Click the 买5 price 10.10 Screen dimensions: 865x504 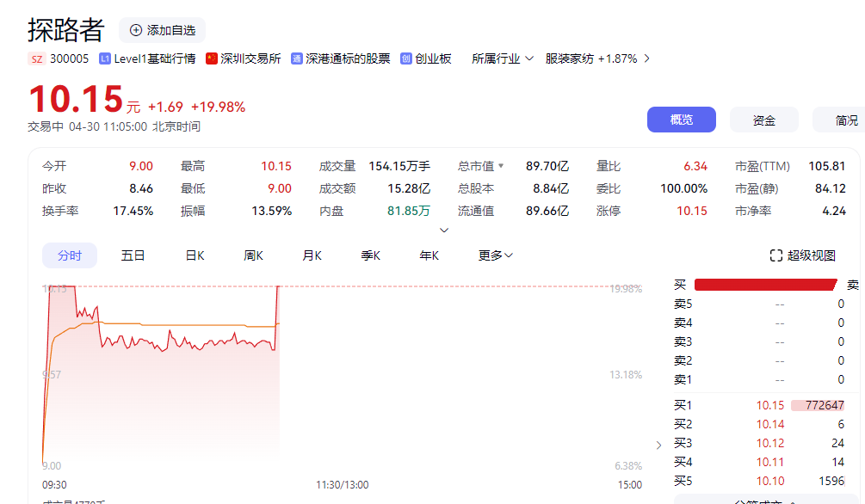pyautogui.click(x=769, y=481)
